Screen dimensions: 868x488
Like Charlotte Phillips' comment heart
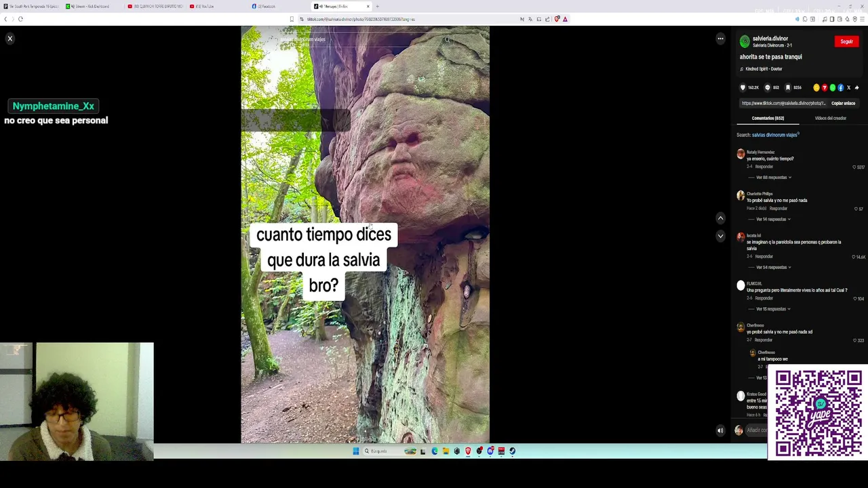tap(856, 209)
